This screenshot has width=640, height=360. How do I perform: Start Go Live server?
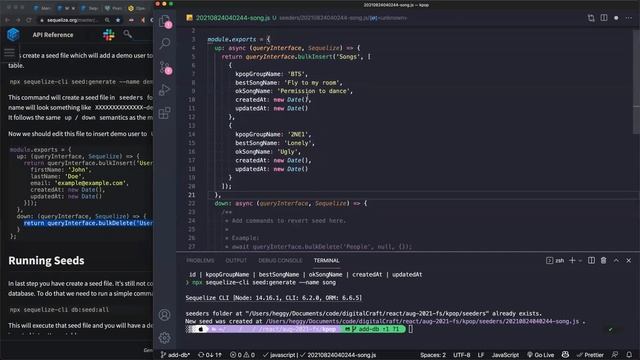540,355
